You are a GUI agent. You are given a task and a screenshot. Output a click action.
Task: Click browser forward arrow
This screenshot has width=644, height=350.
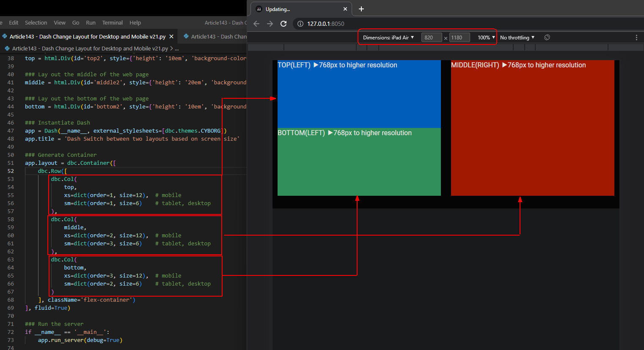coord(270,24)
